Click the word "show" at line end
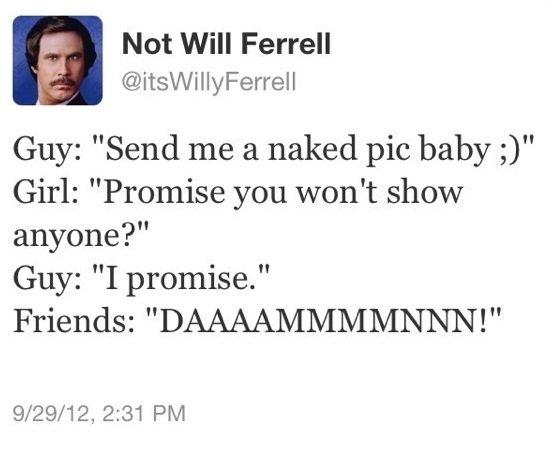550x450 pixels. pos(424,192)
